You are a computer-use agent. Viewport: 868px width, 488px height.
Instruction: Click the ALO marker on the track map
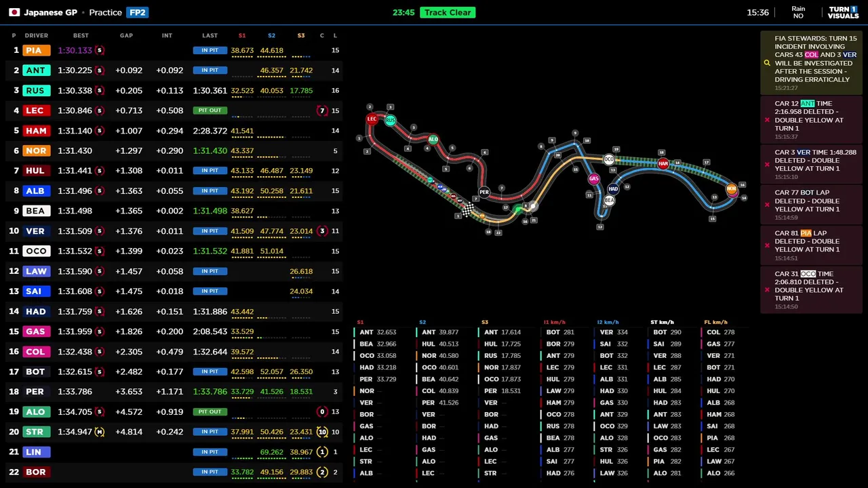tap(433, 140)
